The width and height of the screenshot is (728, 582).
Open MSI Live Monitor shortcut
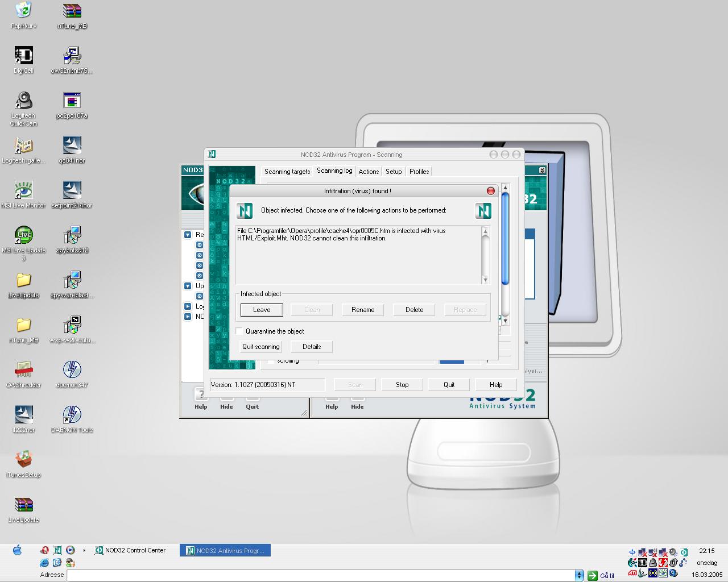(23, 194)
